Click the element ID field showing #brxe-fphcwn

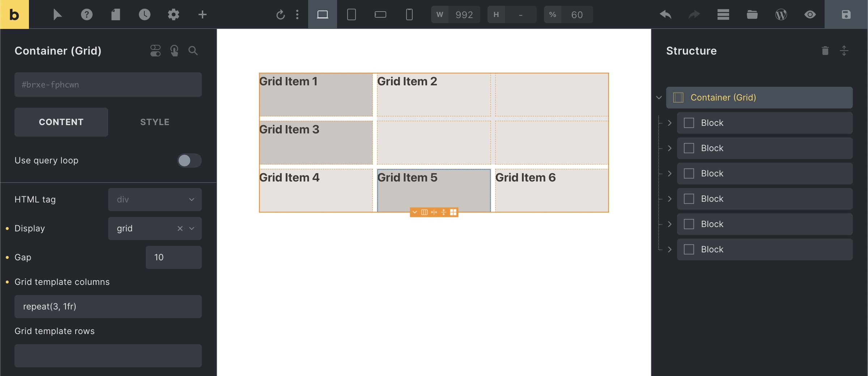click(108, 84)
